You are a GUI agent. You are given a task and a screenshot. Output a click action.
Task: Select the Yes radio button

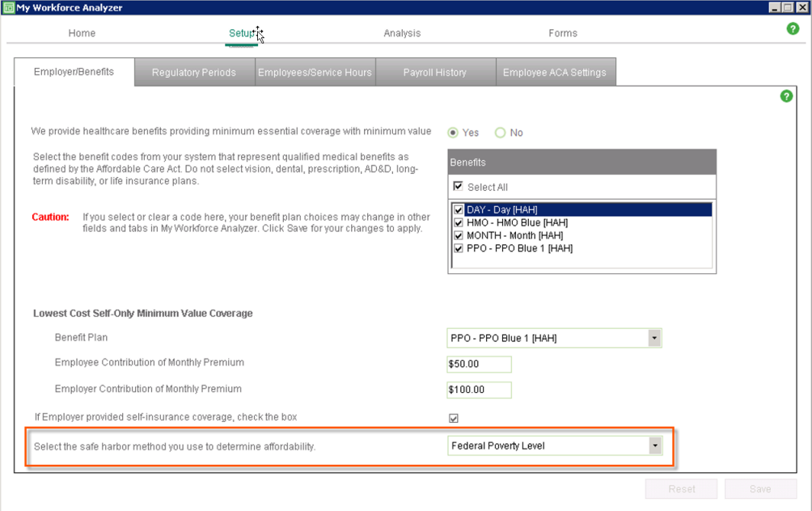pyautogui.click(x=453, y=133)
